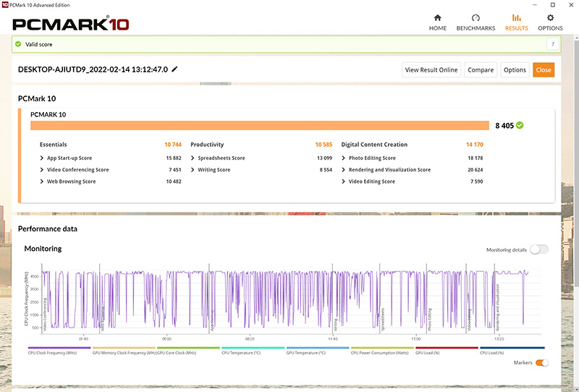Expand the Spreadsheets Score row
Viewport: 579px width, 392px height.
click(x=193, y=158)
